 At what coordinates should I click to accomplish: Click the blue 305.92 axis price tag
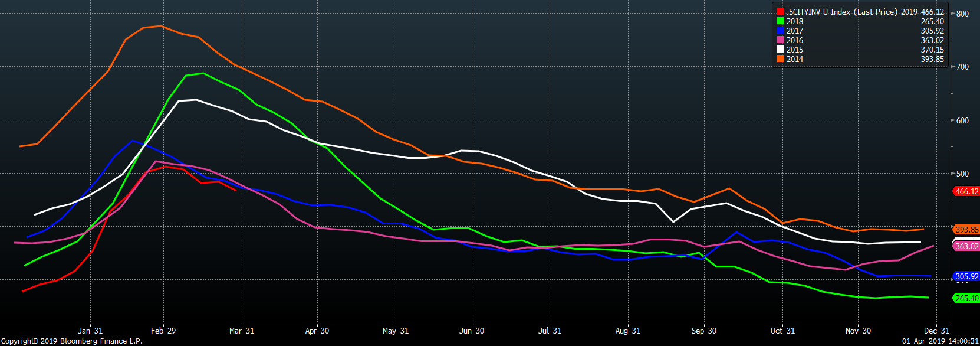(x=966, y=276)
